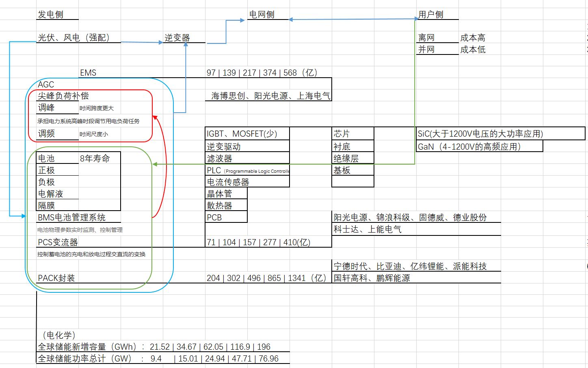Click the GaN（4-1200V的高频应用）cell

[469, 147]
